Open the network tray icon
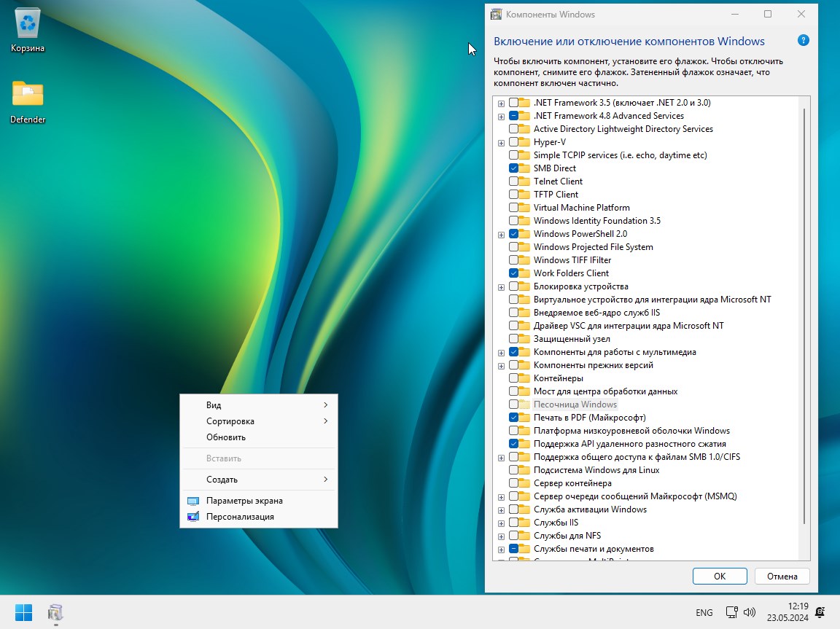This screenshot has width=840, height=629. click(731, 612)
